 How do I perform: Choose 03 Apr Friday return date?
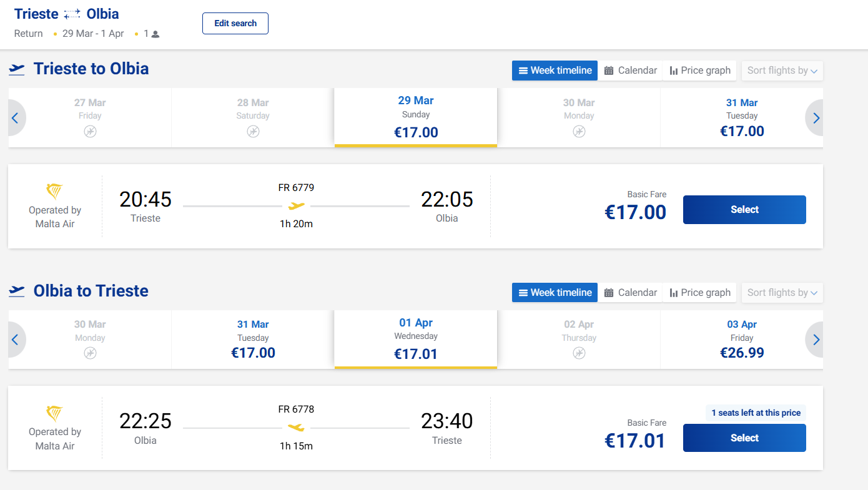click(741, 340)
